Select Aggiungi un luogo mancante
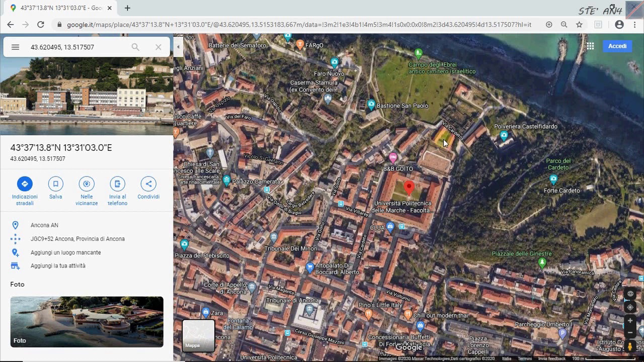The height and width of the screenshot is (362, 644). coord(65,252)
